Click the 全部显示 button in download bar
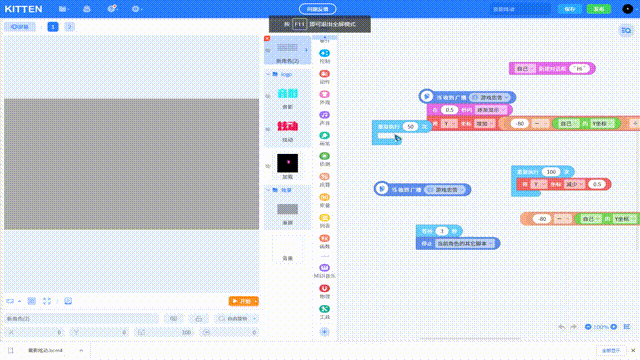The height and width of the screenshot is (360, 640). [x=611, y=351]
